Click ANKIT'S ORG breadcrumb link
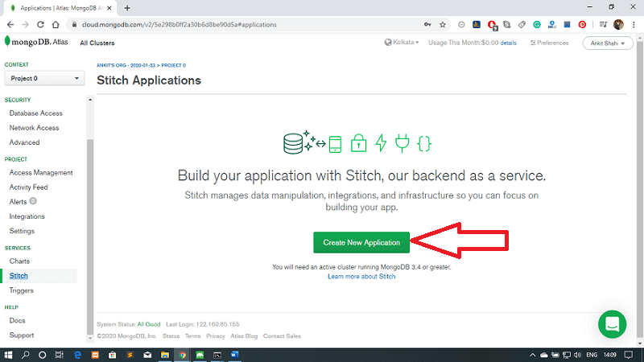Viewport: 644px width, 362px height. (x=126, y=65)
